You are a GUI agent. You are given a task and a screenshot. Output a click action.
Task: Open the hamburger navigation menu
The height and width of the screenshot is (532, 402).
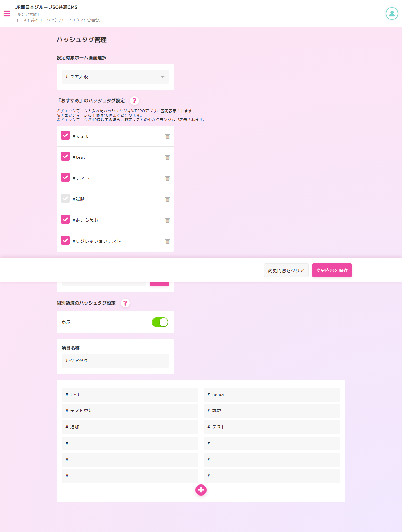click(7, 13)
